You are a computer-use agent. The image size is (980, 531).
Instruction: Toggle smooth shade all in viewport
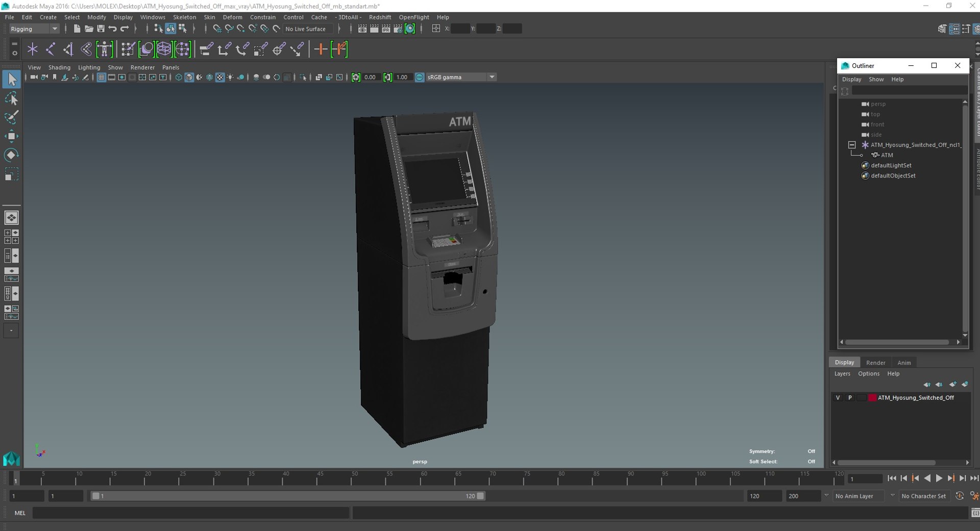click(189, 78)
